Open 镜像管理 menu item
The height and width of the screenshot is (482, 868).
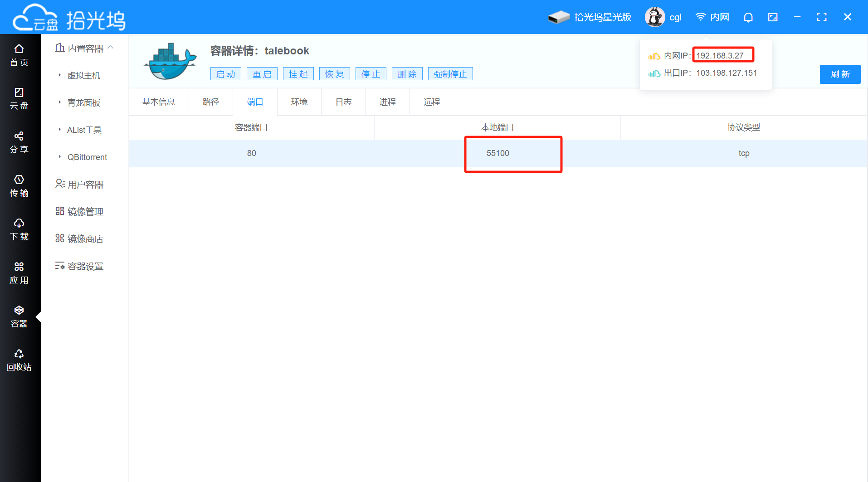(79, 212)
